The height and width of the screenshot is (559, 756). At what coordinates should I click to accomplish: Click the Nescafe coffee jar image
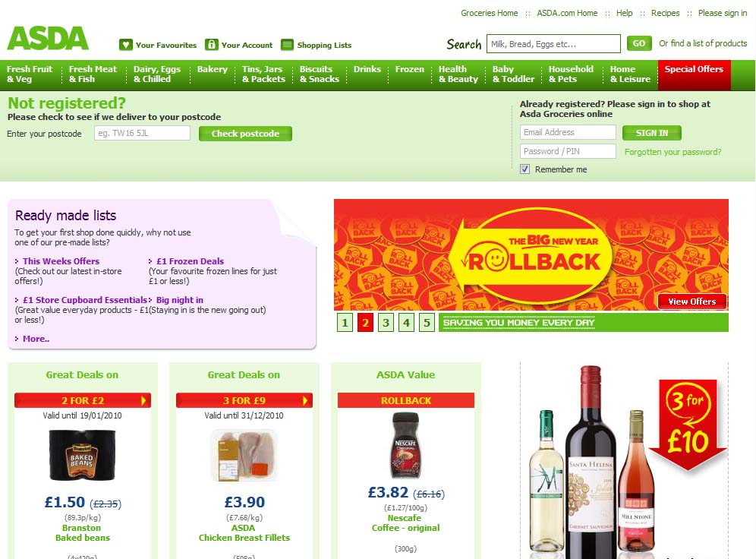[x=405, y=446]
